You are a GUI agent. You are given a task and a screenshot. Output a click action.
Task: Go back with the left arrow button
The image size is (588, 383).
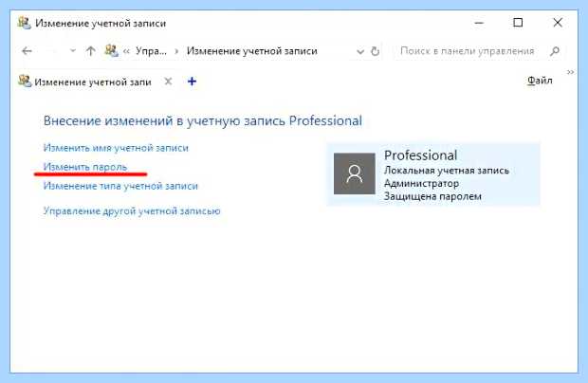[x=27, y=51]
